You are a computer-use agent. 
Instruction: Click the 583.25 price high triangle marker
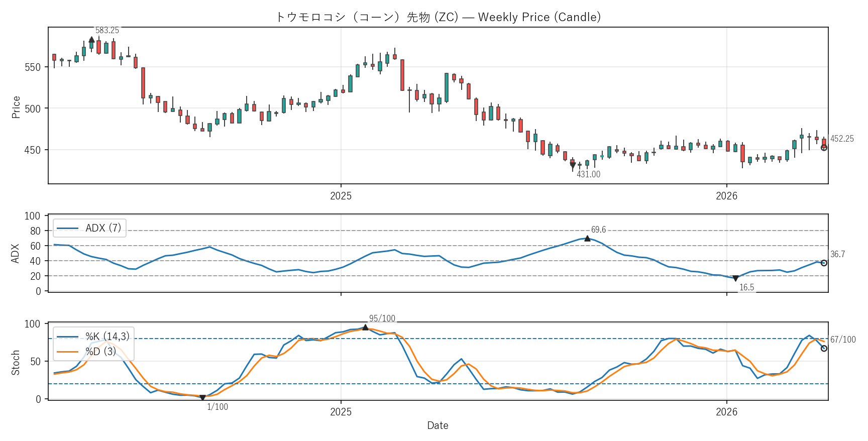pos(91,40)
